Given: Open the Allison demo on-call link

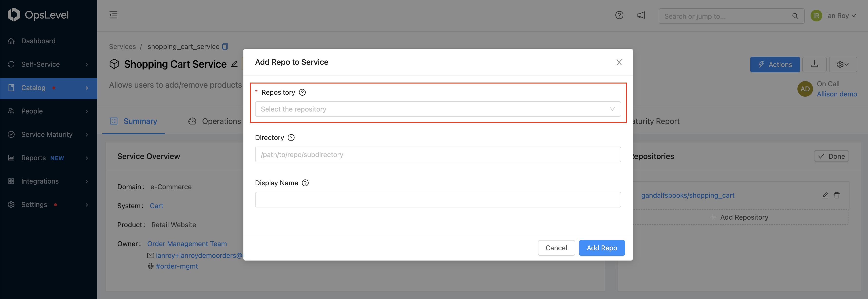Looking at the screenshot, I should coord(837,94).
